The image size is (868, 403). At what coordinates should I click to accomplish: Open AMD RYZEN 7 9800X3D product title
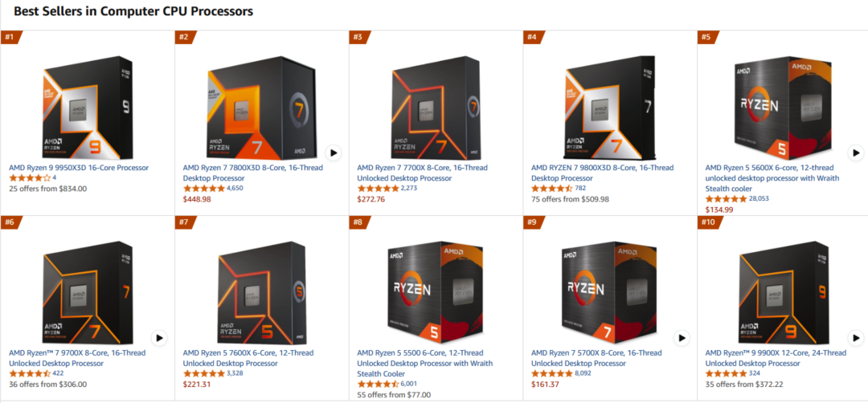pyautogui.click(x=602, y=173)
